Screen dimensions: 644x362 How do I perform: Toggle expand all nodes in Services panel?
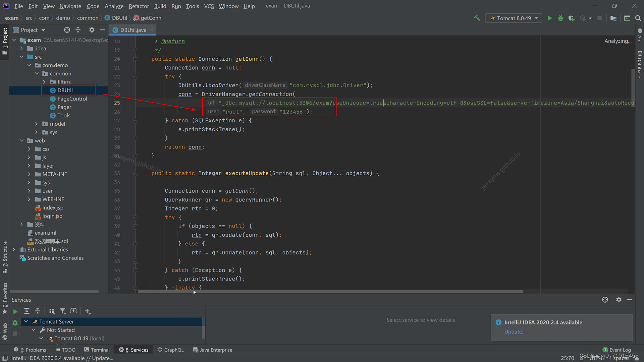pos(27,311)
